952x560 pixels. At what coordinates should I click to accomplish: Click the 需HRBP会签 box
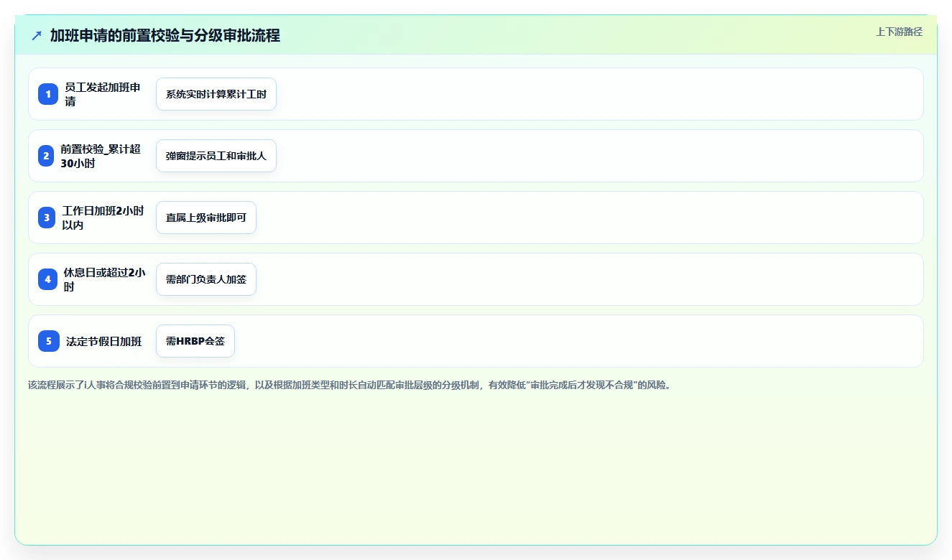195,341
